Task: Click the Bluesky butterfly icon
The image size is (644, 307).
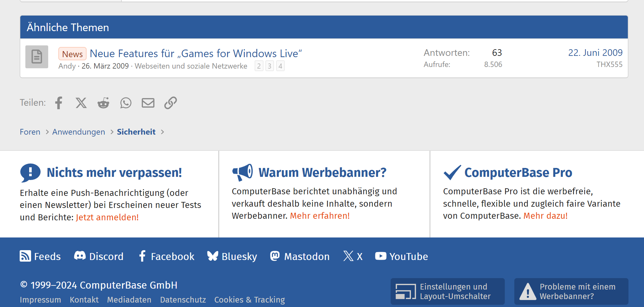Action: [x=213, y=256]
